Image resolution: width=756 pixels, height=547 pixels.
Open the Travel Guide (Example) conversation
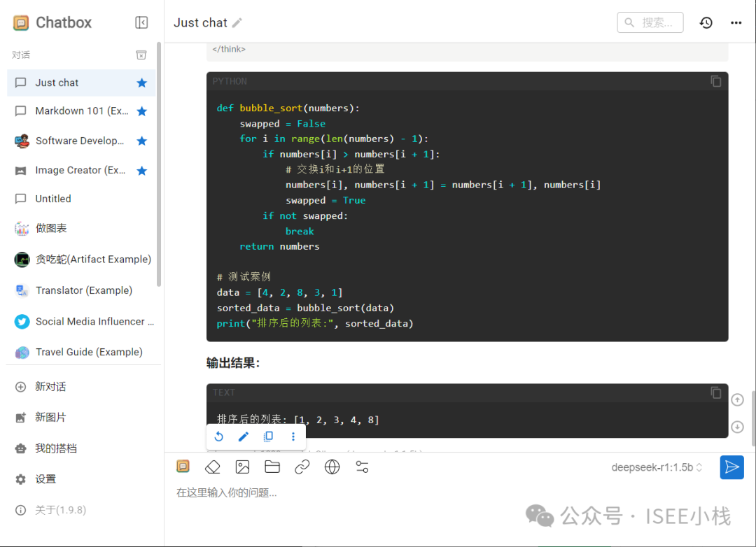pos(81,353)
